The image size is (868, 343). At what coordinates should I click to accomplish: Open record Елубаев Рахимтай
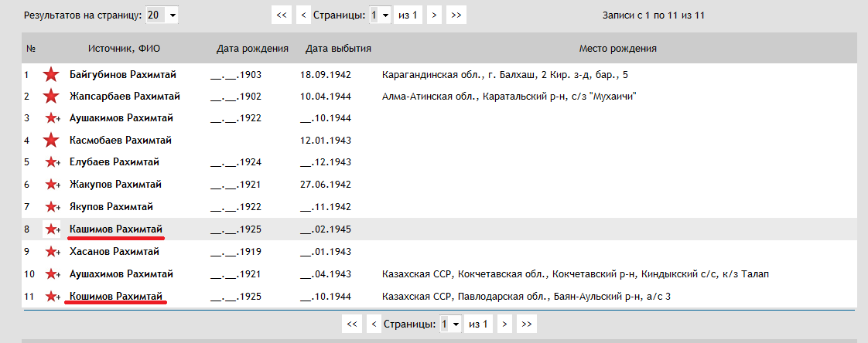tap(114, 163)
